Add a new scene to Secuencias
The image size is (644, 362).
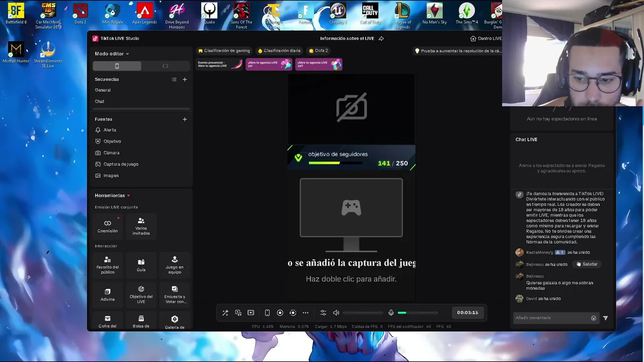pyautogui.click(x=185, y=79)
